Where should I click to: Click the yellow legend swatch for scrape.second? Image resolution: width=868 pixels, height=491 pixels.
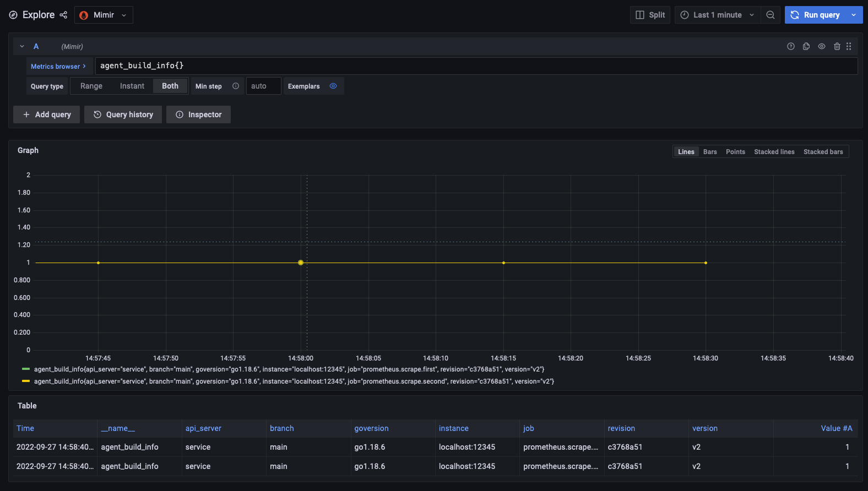(26, 381)
